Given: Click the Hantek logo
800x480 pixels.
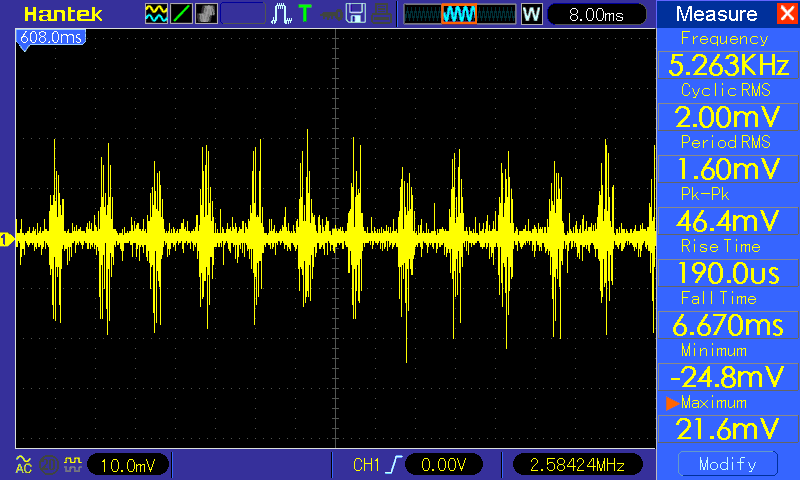Looking at the screenshot, I should coord(63,14).
